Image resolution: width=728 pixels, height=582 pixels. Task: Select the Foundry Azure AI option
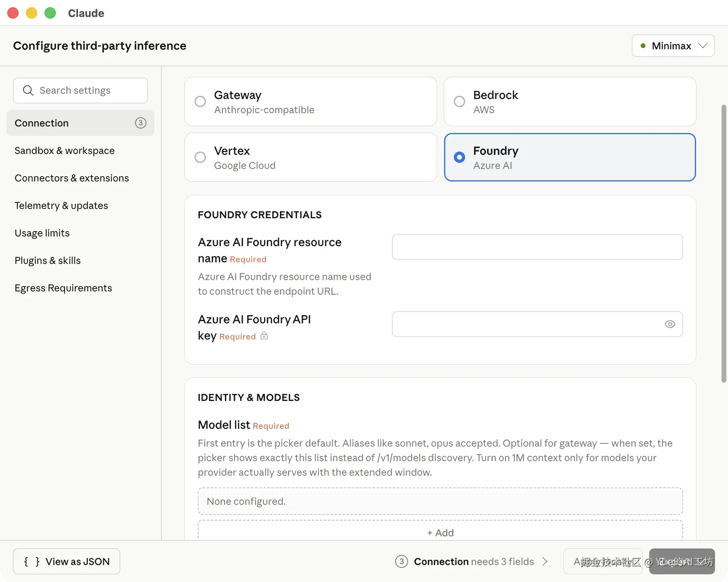(x=570, y=157)
